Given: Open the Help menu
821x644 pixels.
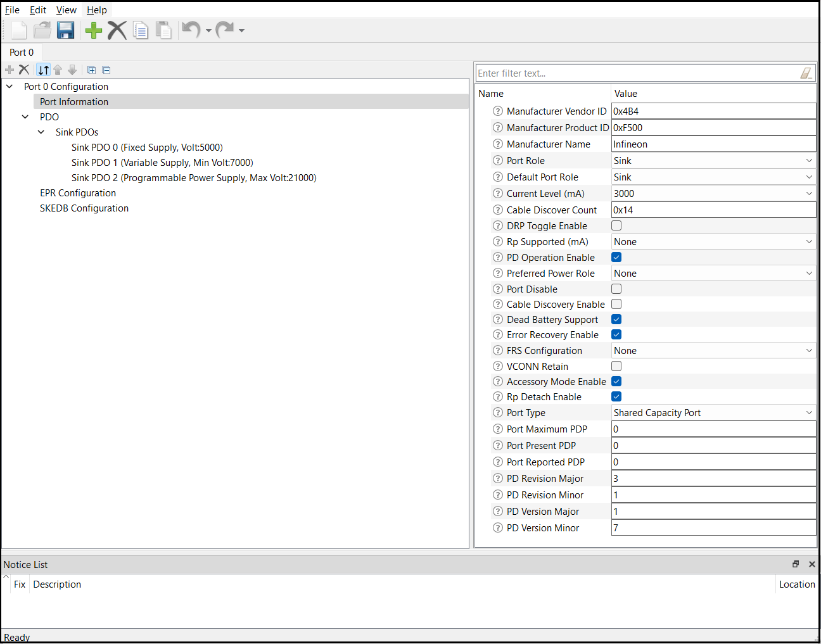Looking at the screenshot, I should click(97, 9).
